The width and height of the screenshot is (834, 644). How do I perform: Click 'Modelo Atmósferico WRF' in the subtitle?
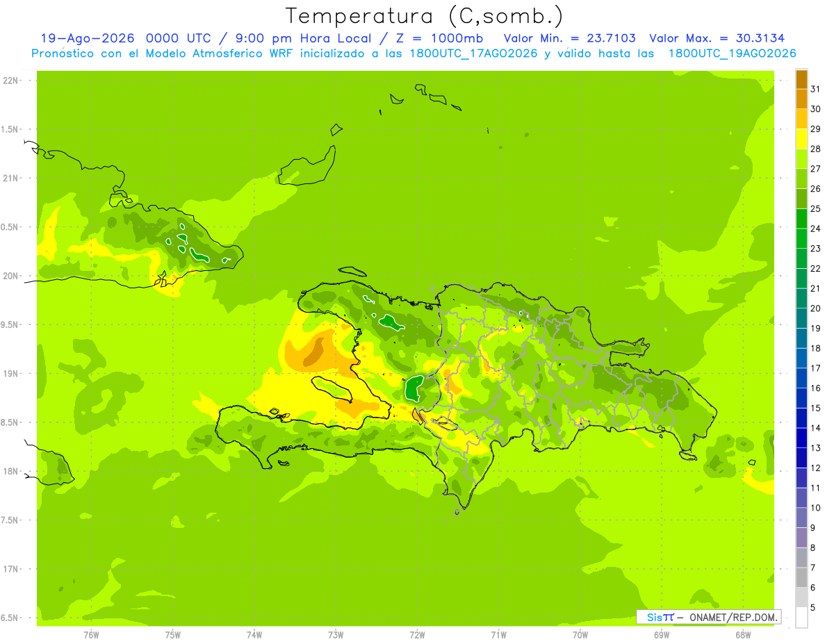[x=218, y=53]
